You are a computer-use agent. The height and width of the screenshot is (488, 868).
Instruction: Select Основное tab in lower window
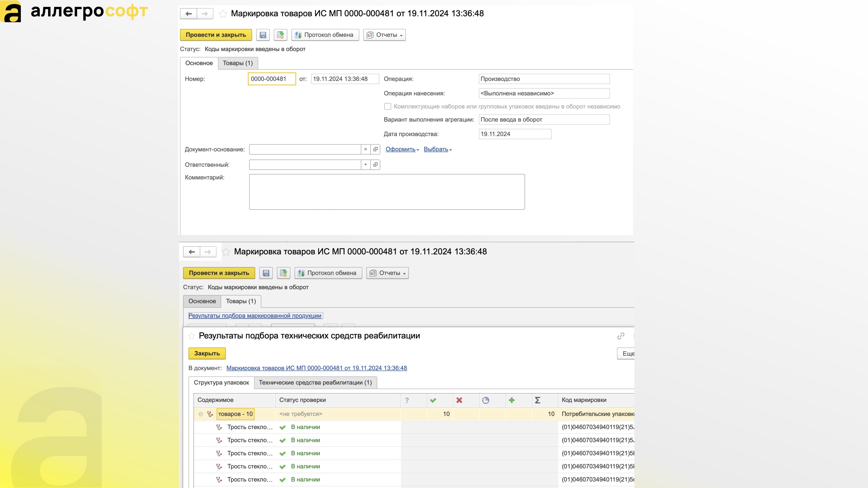[202, 301]
